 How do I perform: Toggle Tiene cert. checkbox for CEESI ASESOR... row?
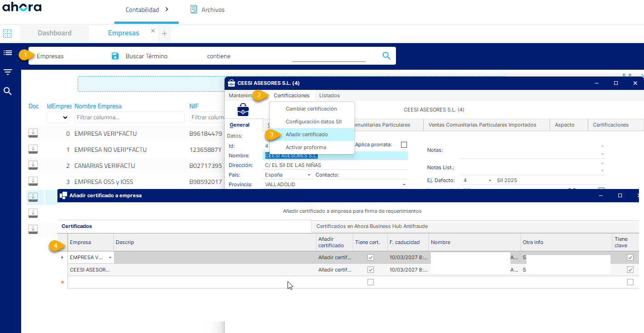[x=371, y=270]
